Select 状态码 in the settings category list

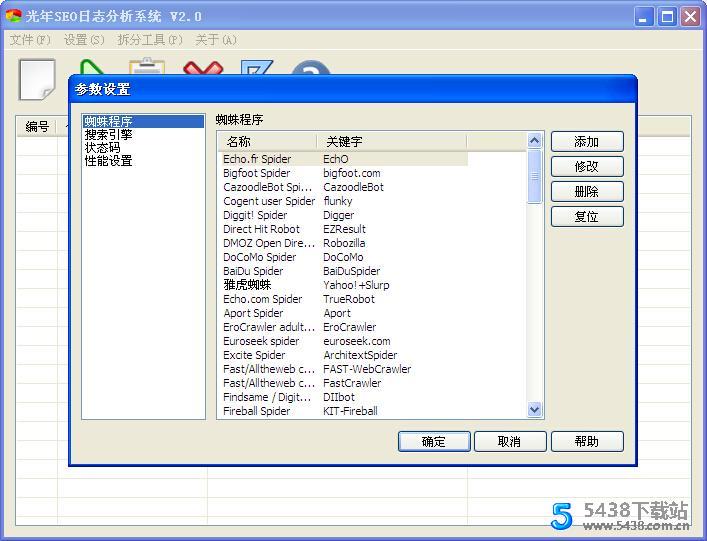coord(143,147)
